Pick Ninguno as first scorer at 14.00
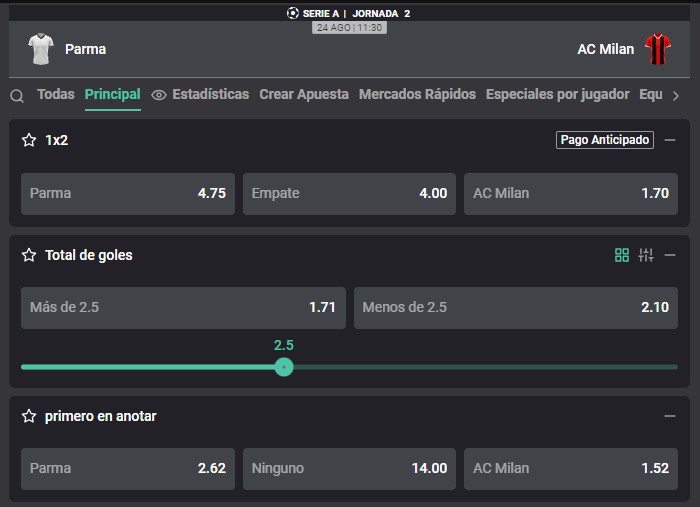Viewport: 700px width, 507px height. click(349, 468)
